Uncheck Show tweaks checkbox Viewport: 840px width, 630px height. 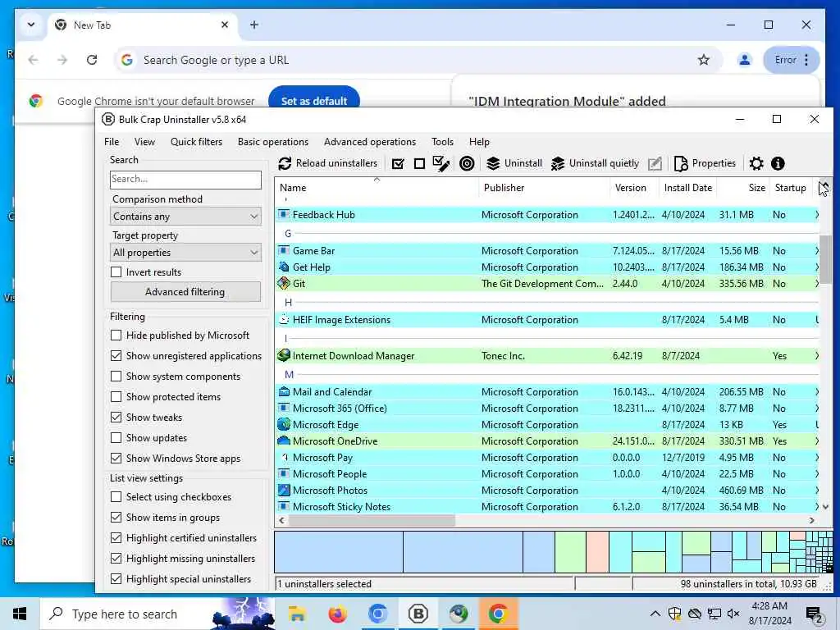[116, 418]
